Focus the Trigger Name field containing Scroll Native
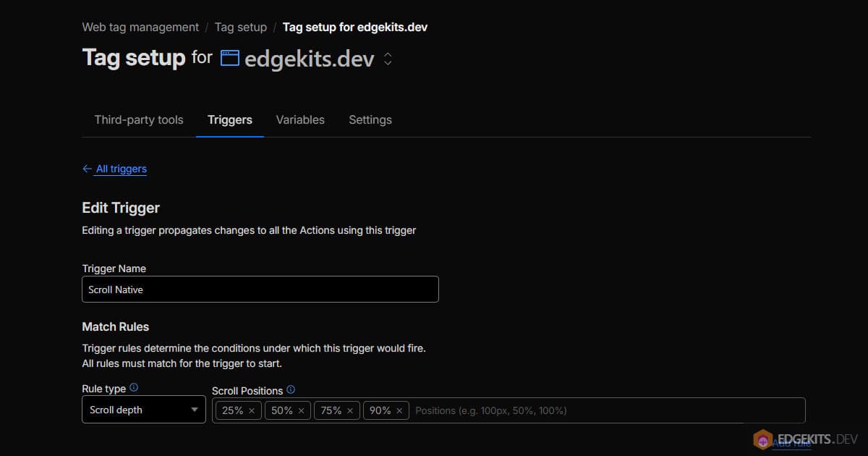This screenshot has height=456, width=868. [x=260, y=289]
